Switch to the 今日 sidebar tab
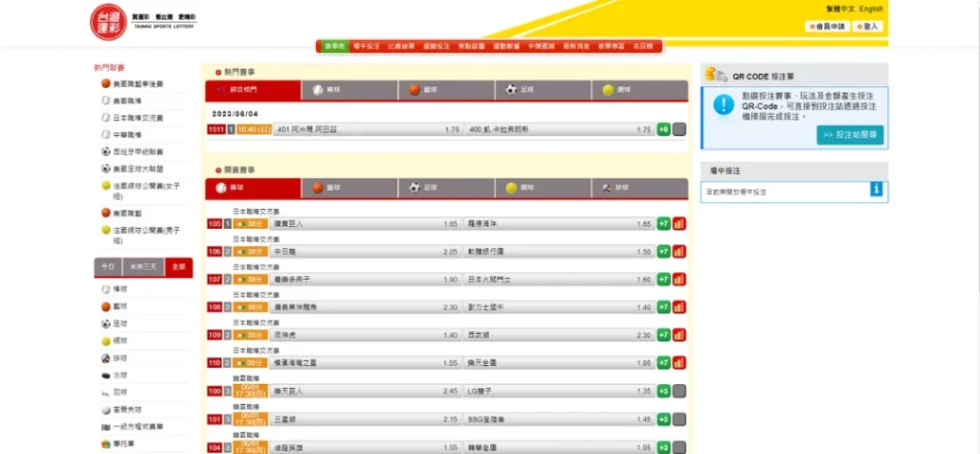The width and height of the screenshot is (980, 454). (x=105, y=267)
